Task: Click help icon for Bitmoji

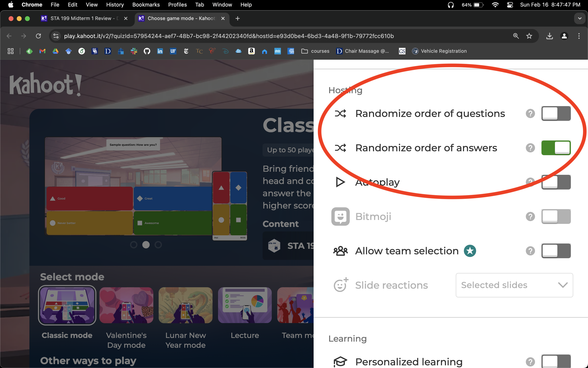Action: point(530,216)
